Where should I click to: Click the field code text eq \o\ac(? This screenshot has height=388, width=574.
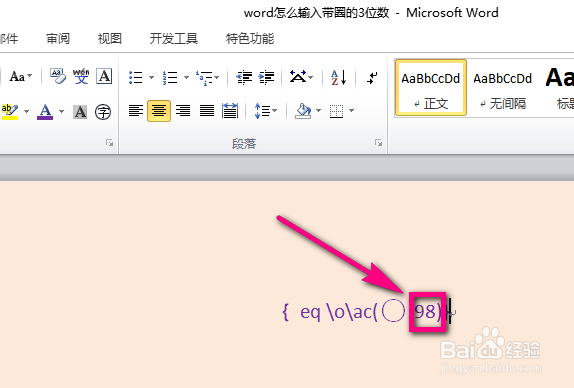click(x=339, y=312)
